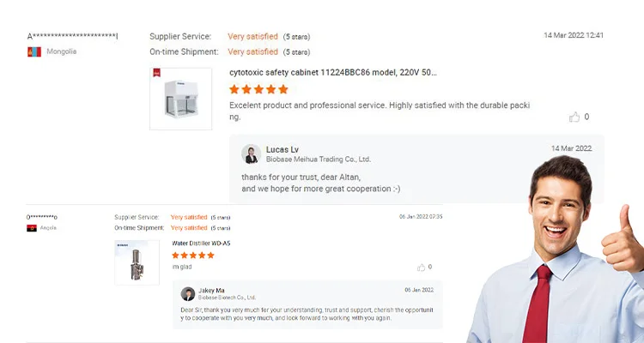Screen dimensions: 644x343
Task: Click Biobase Meihua Trading Co., Ltd.
Action: (319, 159)
